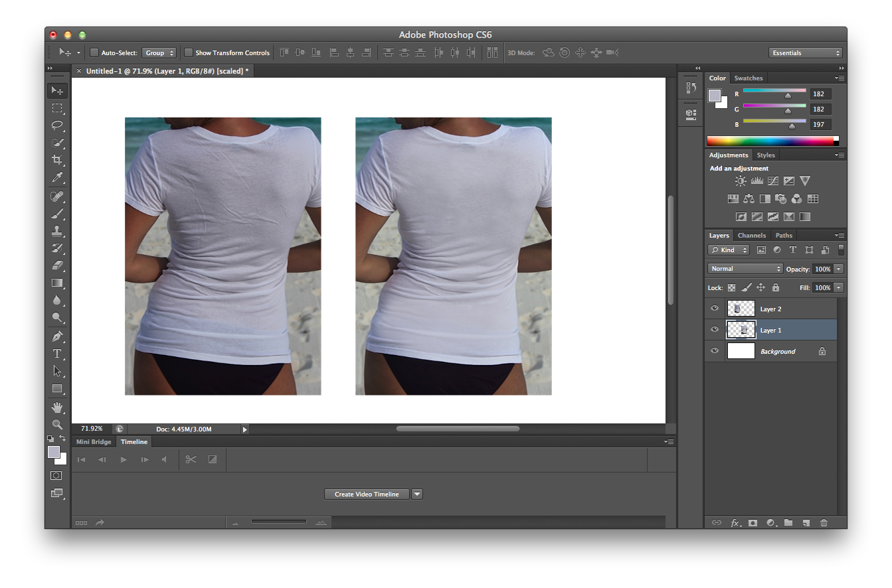
Task: Enable the Auto-Select checkbox
Action: click(x=94, y=52)
